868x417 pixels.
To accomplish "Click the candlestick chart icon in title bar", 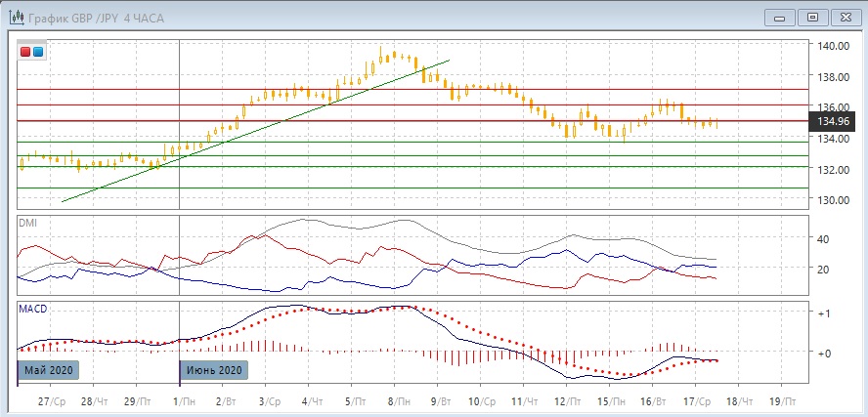I will click(x=16, y=17).
